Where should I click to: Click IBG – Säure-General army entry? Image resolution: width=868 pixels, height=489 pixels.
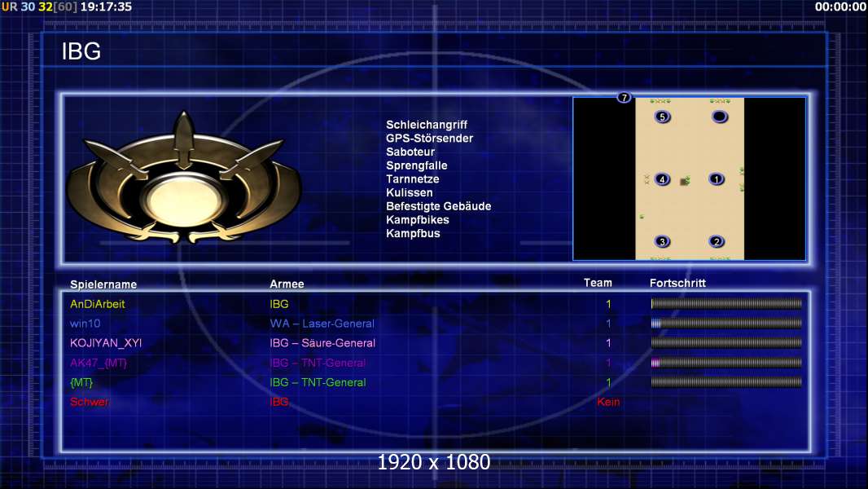coord(322,343)
